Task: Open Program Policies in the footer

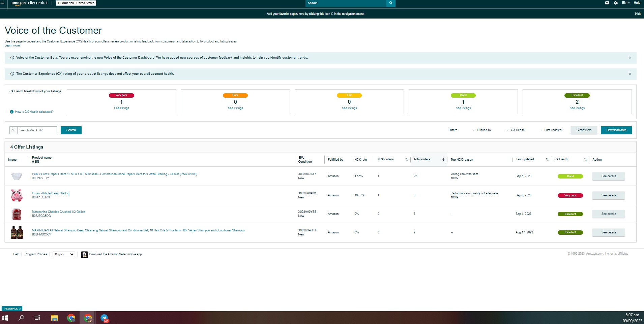Action: point(36,254)
